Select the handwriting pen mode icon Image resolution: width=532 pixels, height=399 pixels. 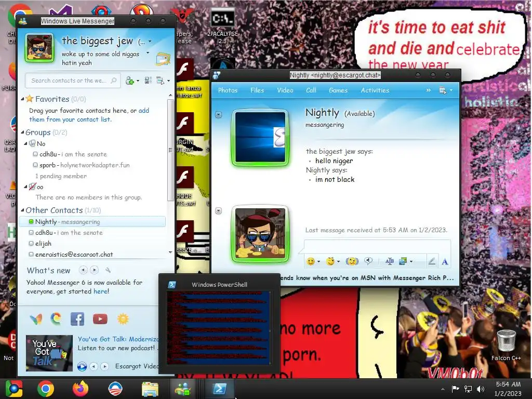(x=432, y=261)
